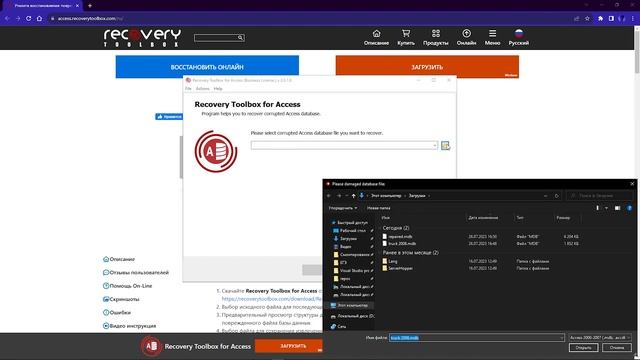
Task: Open the Продукты grid icon in header
Action: point(436,33)
